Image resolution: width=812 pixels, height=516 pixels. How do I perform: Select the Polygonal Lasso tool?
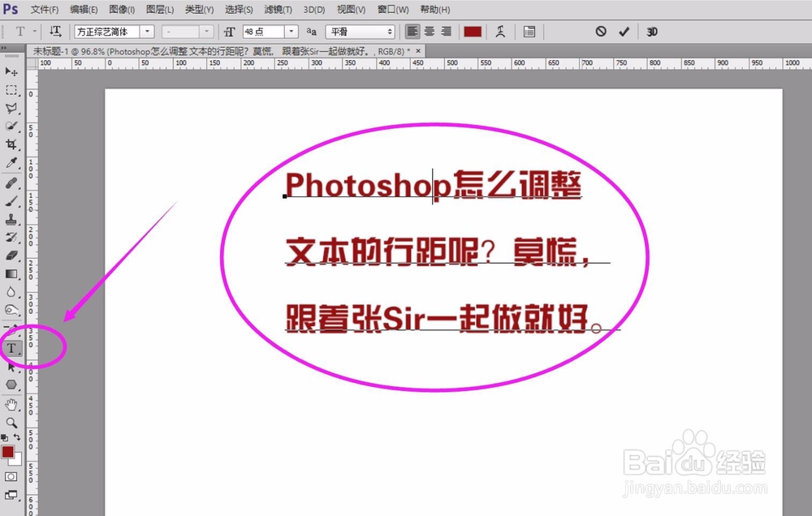[x=11, y=108]
